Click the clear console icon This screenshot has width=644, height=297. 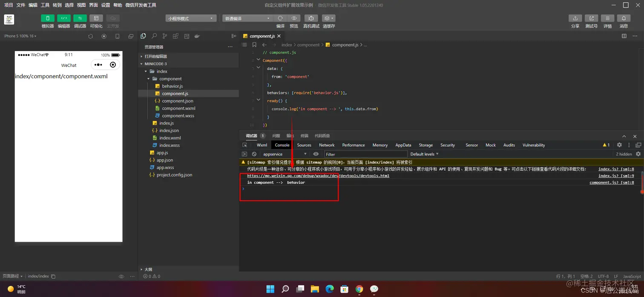pos(254,154)
